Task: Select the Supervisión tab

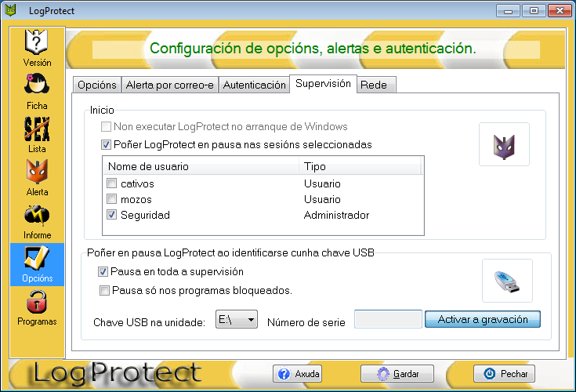Action: coord(323,84)
